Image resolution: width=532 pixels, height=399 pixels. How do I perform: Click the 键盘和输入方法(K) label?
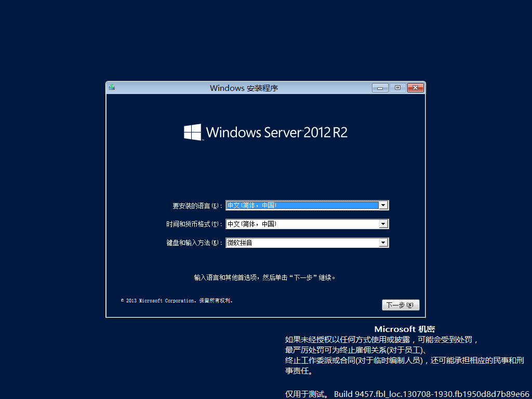194,243
